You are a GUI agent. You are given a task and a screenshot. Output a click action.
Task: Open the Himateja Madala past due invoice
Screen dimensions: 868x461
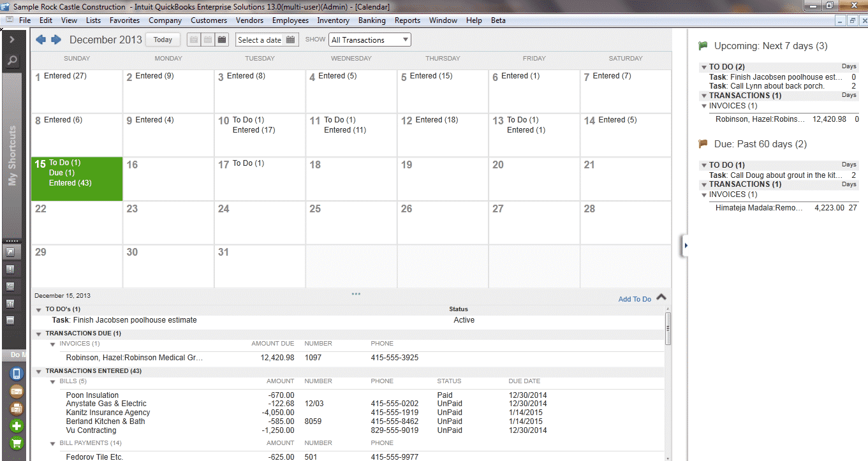786,208
